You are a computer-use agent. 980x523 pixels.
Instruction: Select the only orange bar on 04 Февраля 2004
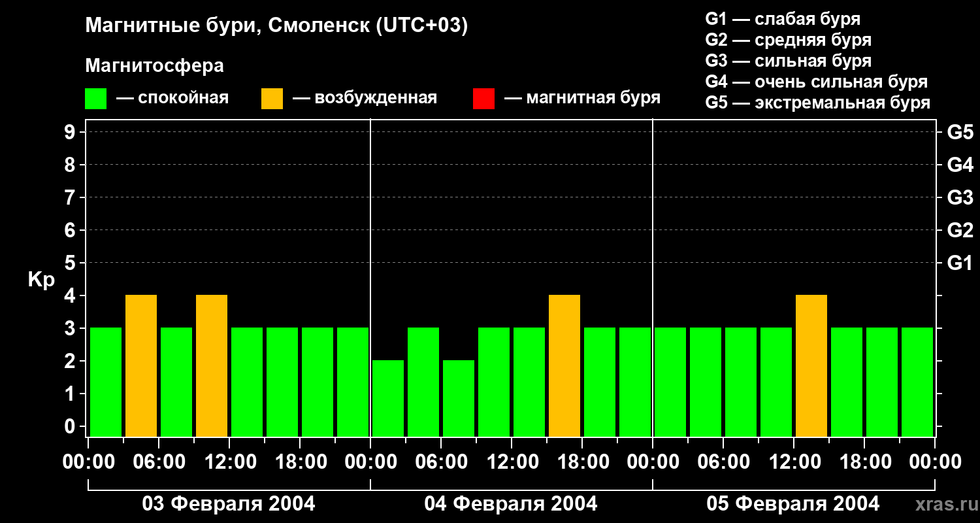click(x=564, y=365)
